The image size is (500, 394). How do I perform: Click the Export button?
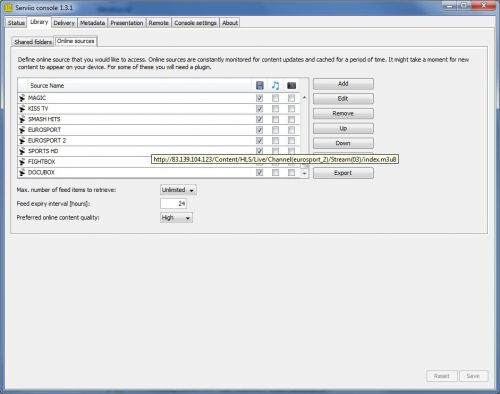343,173
